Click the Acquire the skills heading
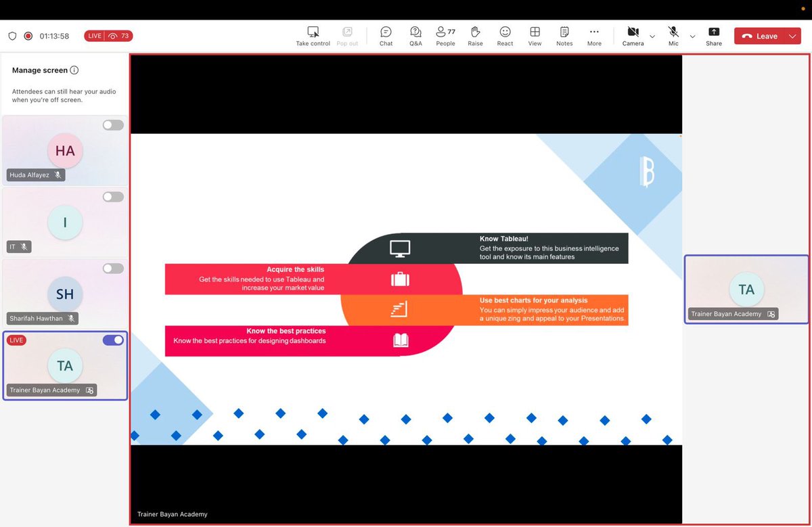 coord(296,269)
